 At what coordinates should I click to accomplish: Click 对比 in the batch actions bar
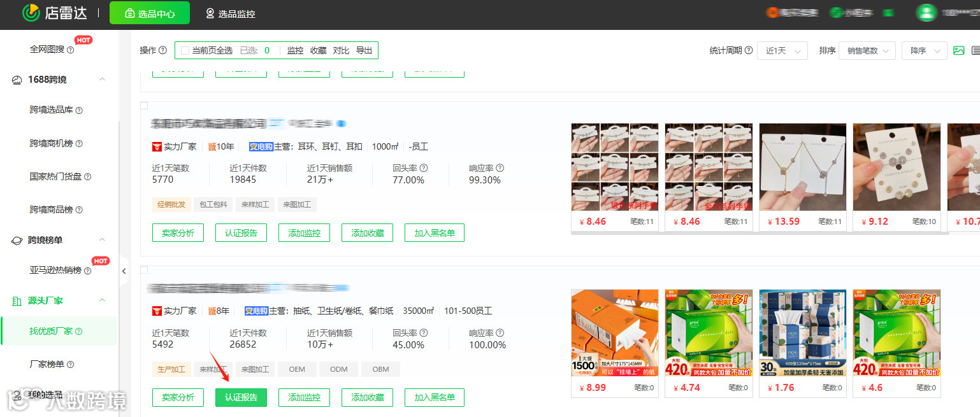(341, 50)
